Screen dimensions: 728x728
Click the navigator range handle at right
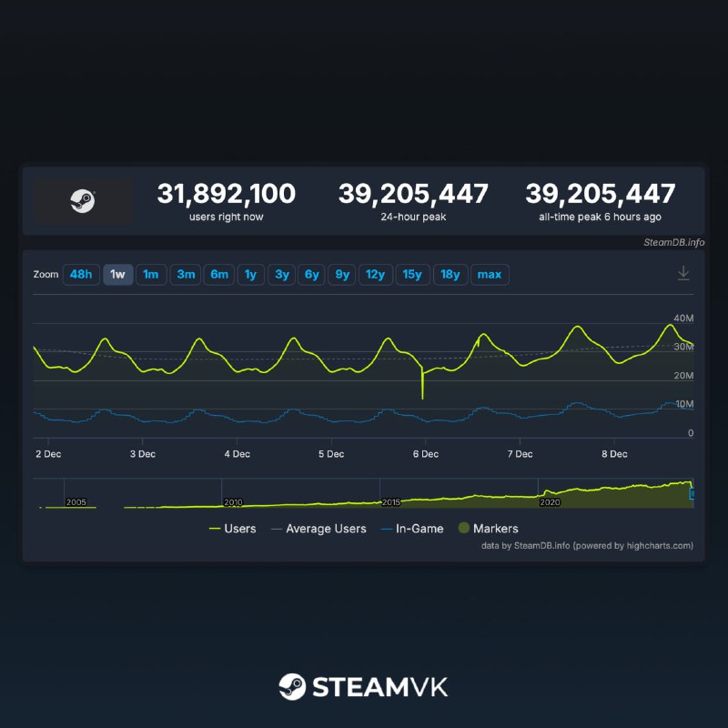[693, 494]
